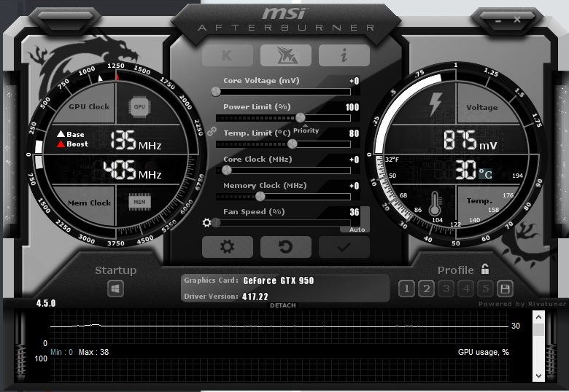This screenshot has height=392, width=569.
Task: Click the small fan settings gear icon
Action: pyautogui.click(x=207, y=223)
